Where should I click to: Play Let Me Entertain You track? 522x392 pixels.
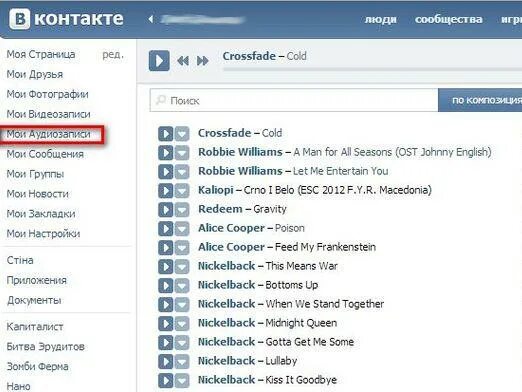pos(166,172)
